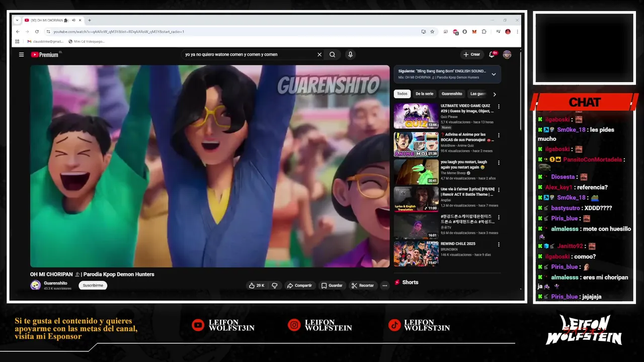Open Chrome profile avatar in toolbar
This screenshot has width=644, height=362.
(508, 32)
